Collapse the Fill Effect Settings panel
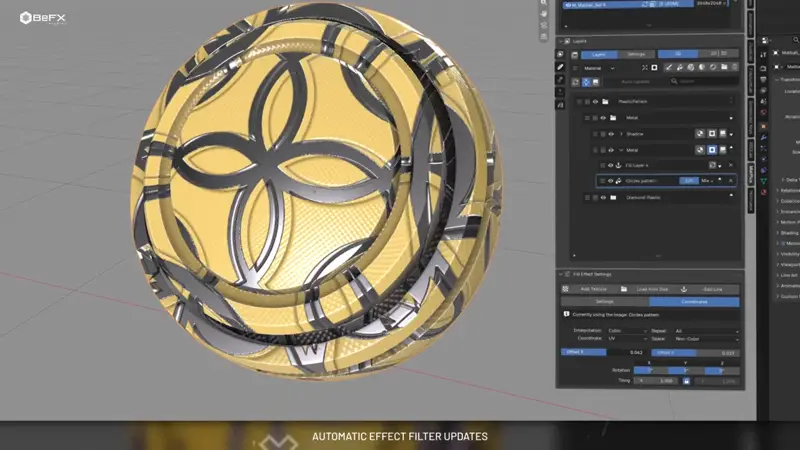Image resolution: width=800 pixels, height=450 pixels. coord(561,274)
